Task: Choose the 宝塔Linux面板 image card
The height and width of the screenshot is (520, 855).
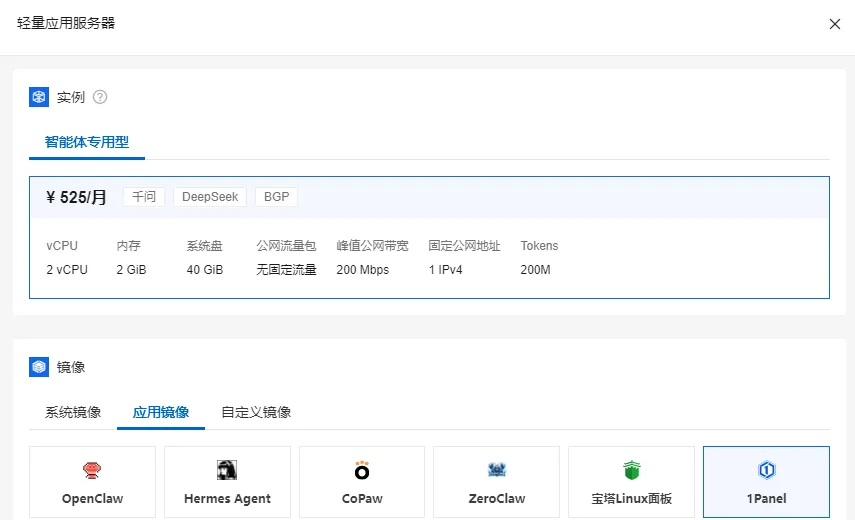Action: pos(631,482)
